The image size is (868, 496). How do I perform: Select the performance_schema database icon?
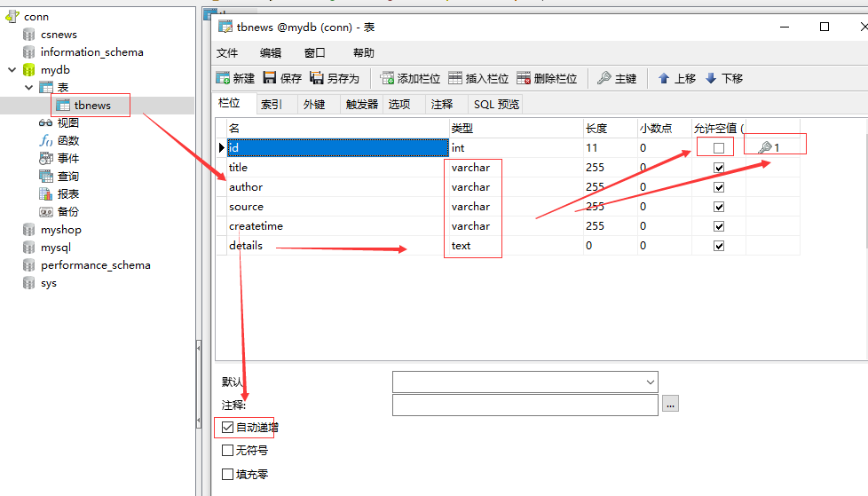pos(28,265)
